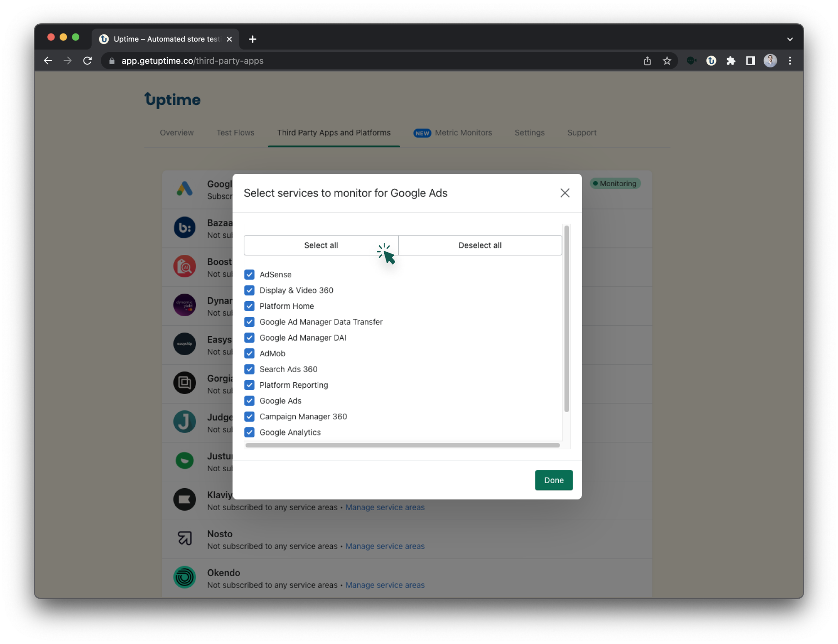
Task: Click the dialog's vertical scrollbar
Action: tap(567, 319)
